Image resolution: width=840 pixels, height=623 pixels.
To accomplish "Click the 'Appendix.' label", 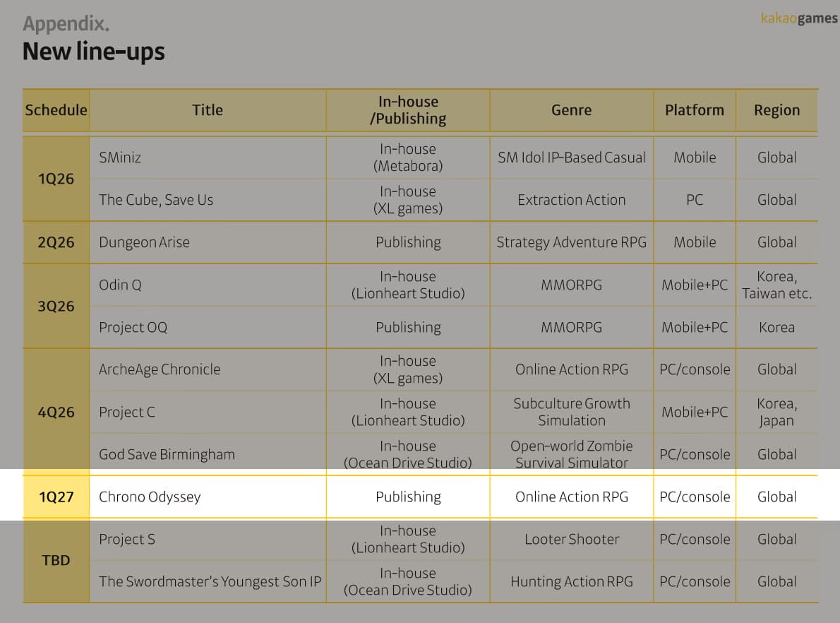I will [66, 23].
